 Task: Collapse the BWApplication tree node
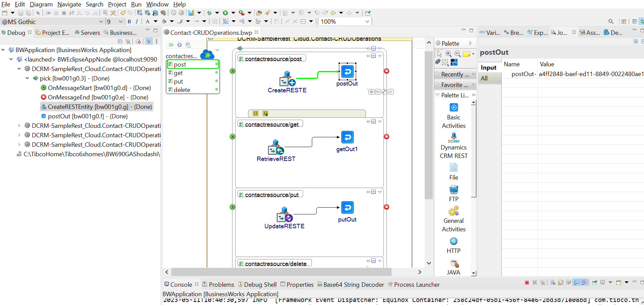pos(3,50)
